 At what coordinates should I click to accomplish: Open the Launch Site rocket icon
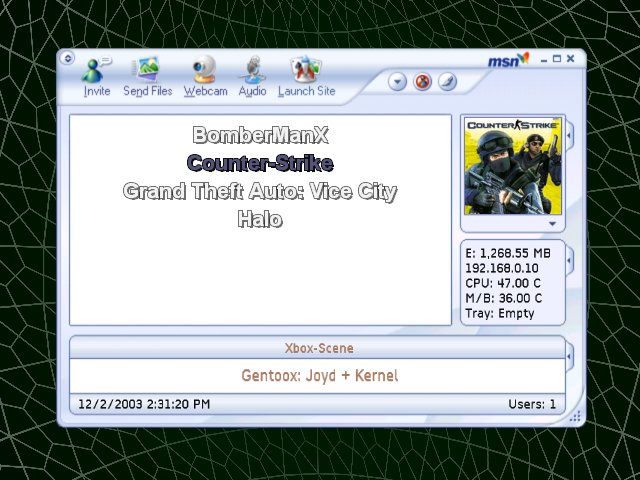pos(306,69)
